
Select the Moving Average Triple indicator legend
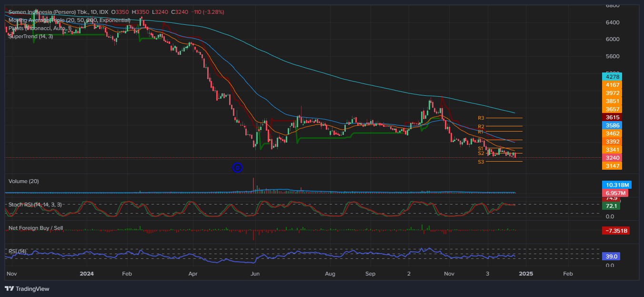(x=68, y=20)
